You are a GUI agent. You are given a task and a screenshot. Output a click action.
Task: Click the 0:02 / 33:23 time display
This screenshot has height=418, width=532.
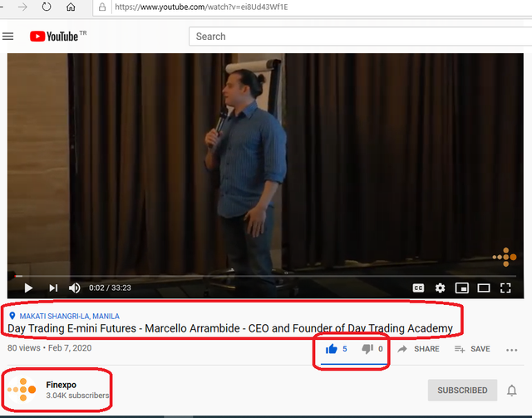pos(110,288)
